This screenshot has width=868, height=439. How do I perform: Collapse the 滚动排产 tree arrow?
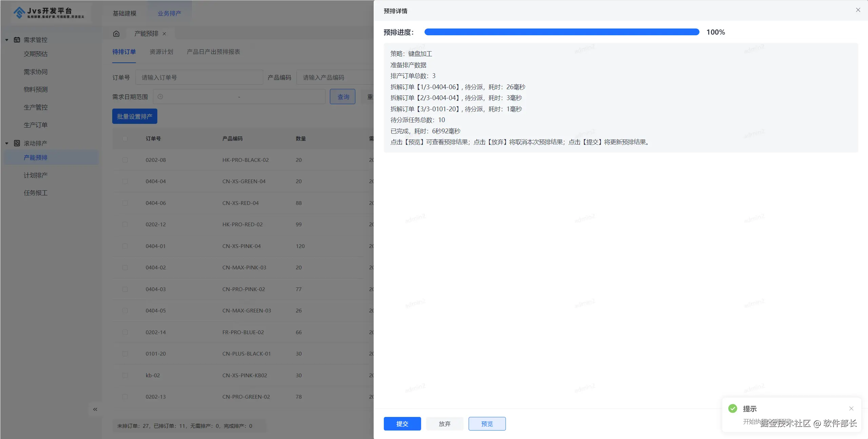click(7, 143)
